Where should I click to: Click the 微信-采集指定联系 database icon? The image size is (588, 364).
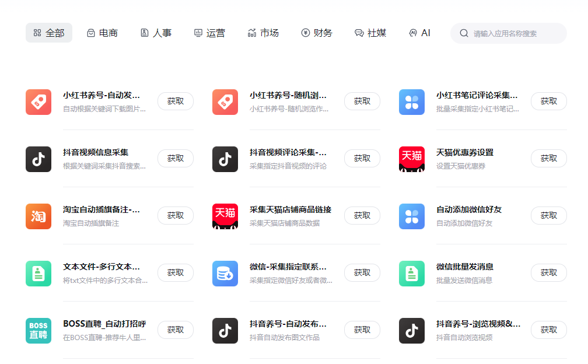(x=225, y=274)
